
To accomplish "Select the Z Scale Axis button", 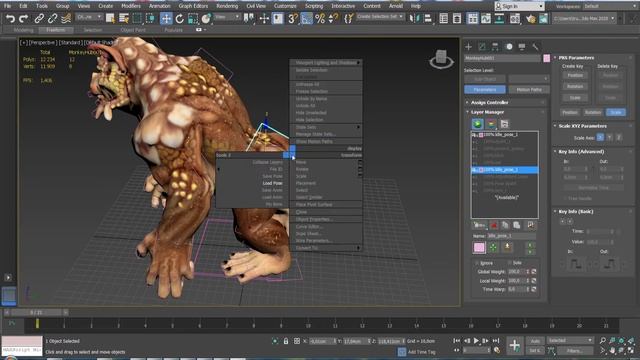I will point(619,138).
